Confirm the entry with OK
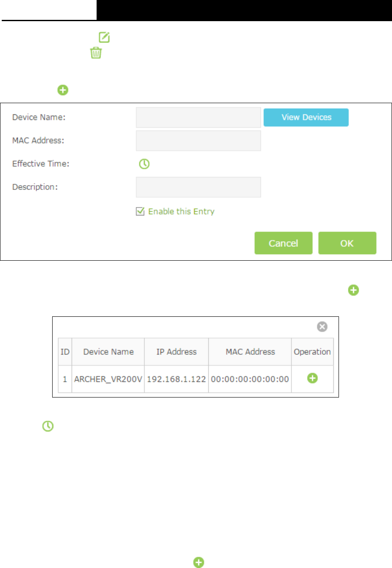Screen dimensions: 392x568 pyautogui.click(x=347, y=243)
